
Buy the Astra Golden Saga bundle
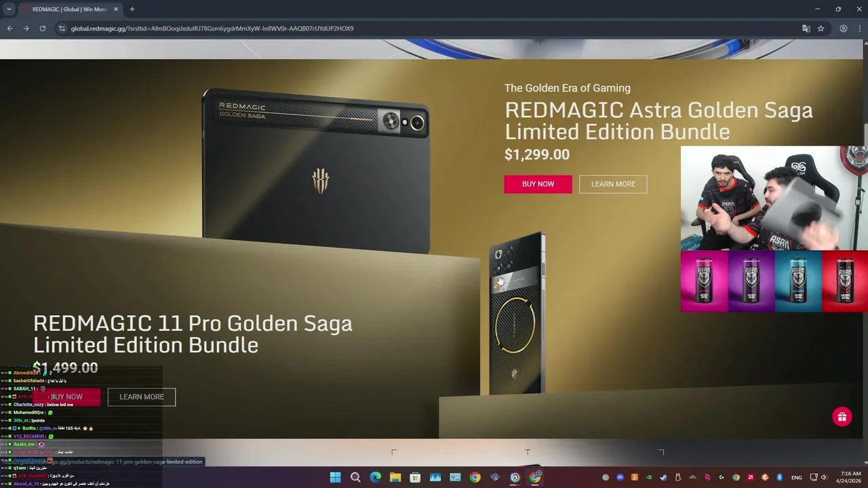538,184
